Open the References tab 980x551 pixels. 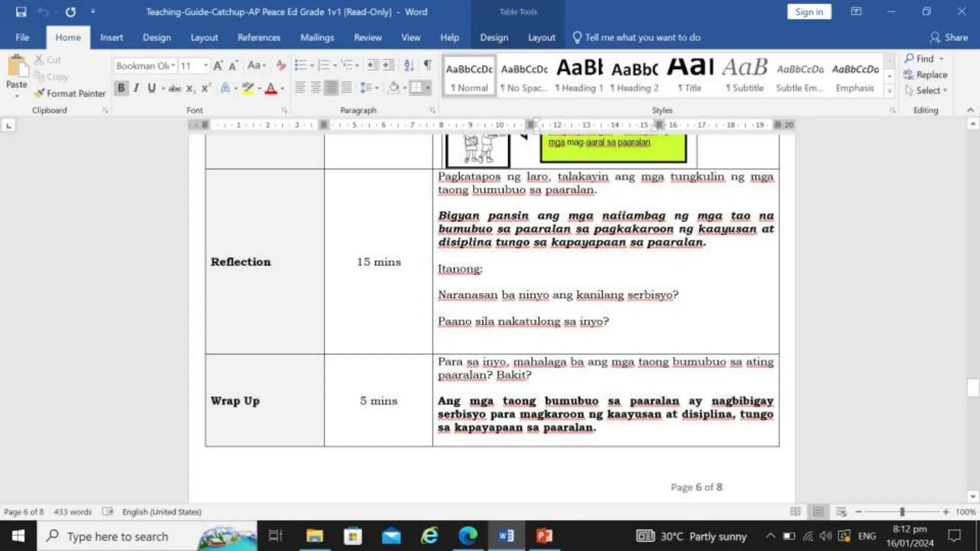point(258,37)
